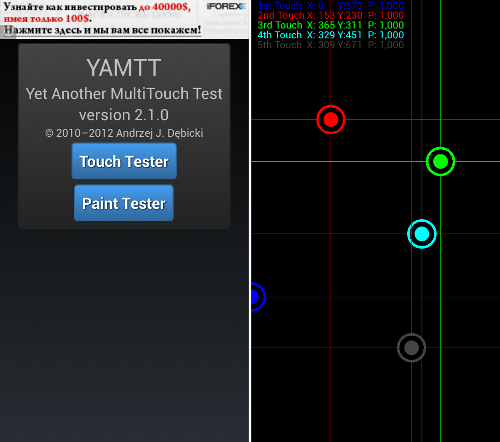Click the underlined ad link text
Image resolution: width=500 pixels, height=442 pixels.
pos(103,30)
